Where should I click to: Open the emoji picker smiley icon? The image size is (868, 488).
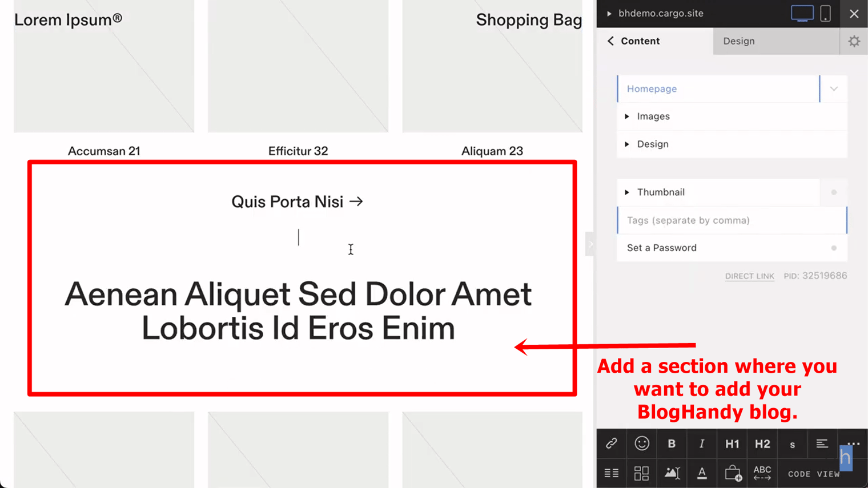[641, 443]
